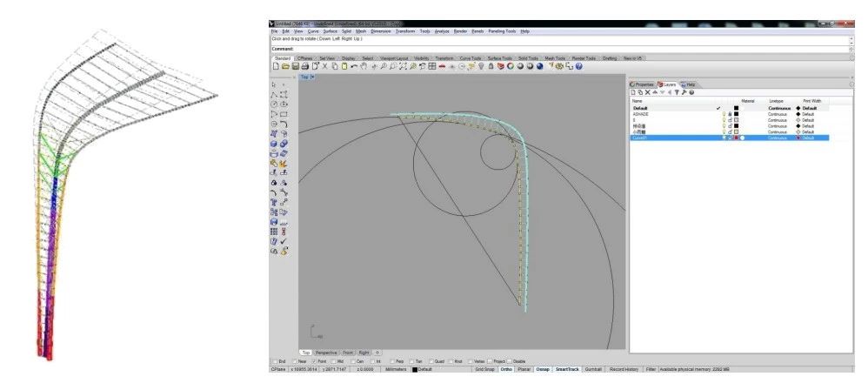Click the New file icon in Standard toolbar

(x=276, y=66)
